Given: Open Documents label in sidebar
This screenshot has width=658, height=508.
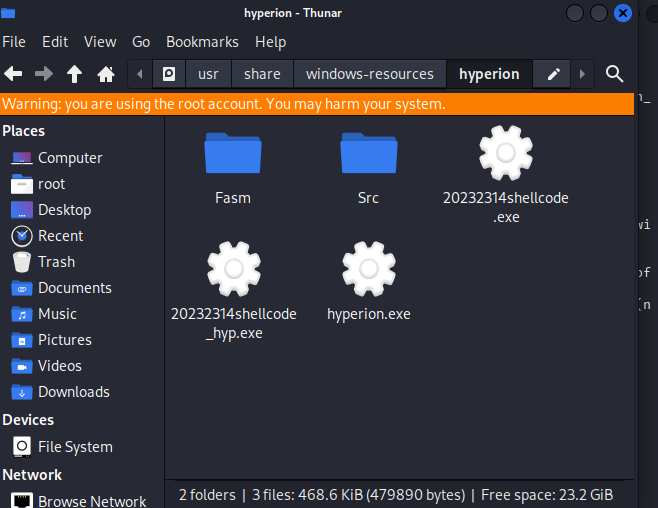Looking at the screenshot, I should pyautogui.click(x=75, y=288).
